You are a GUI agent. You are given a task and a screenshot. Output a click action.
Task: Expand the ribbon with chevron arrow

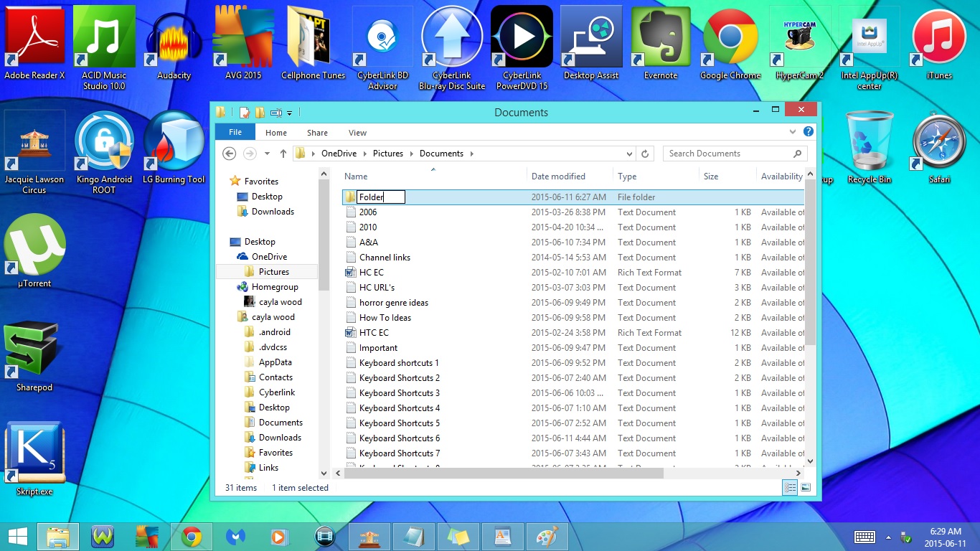(x=793, y=132)
